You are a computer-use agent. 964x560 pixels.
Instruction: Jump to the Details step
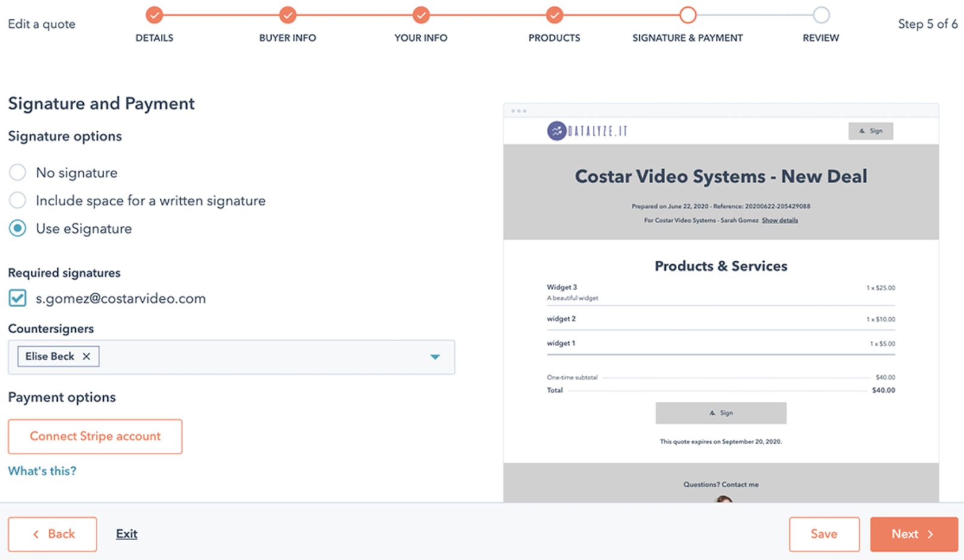point(154,15)
